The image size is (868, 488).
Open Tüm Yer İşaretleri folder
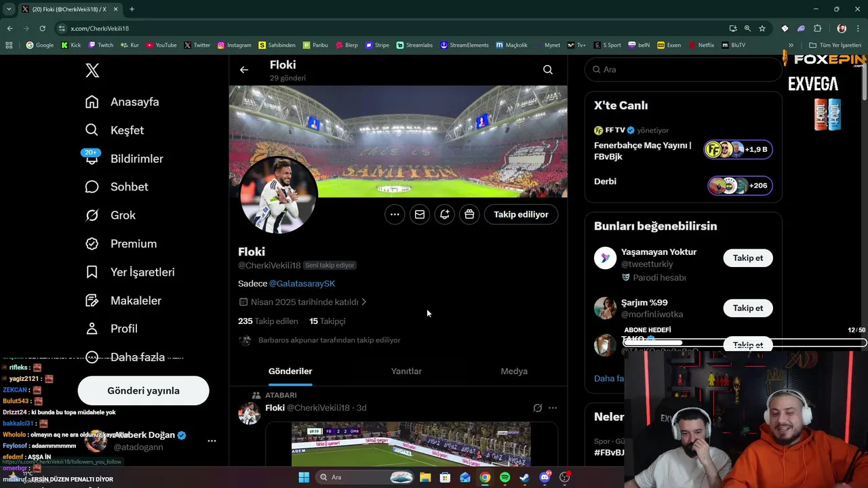coord(835,45)
